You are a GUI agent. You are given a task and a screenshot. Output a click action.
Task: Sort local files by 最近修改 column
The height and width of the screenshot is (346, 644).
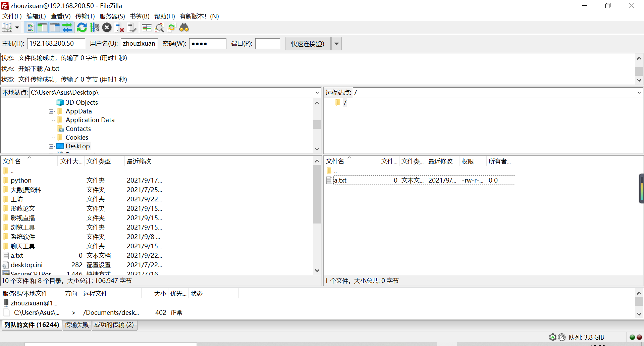coord(145,161)
